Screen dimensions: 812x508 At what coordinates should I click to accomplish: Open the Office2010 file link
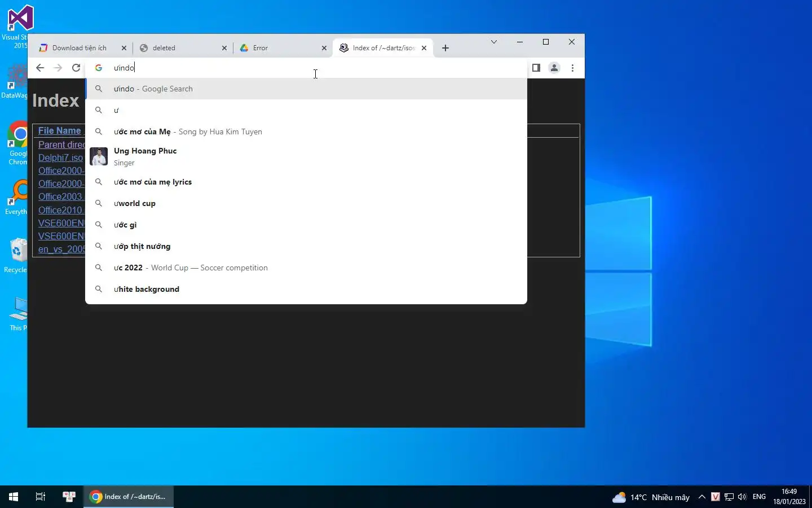[61, 210]
